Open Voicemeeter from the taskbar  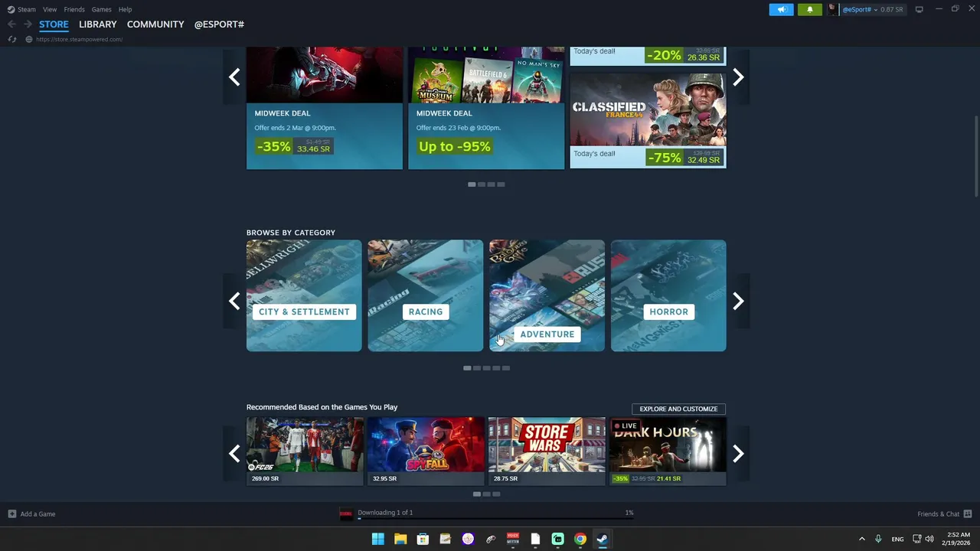point(513,539)
